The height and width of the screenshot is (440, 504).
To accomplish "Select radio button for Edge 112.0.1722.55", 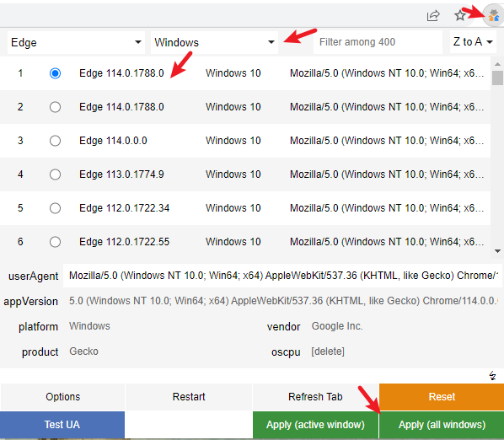I will [55, 242].
